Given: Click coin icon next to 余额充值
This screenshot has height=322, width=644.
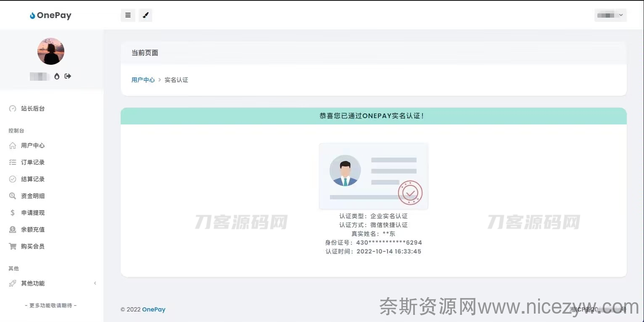Looking at the screenshot, I should tap(13, 230).
